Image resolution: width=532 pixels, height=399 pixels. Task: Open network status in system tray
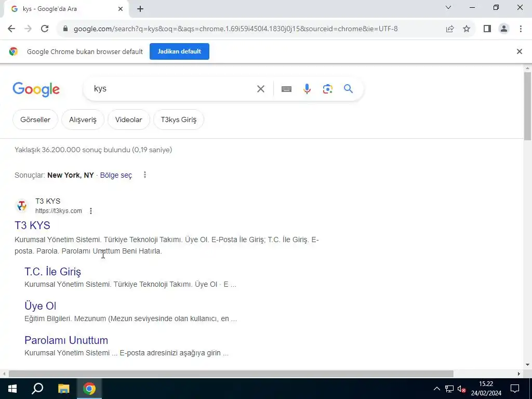449,389
